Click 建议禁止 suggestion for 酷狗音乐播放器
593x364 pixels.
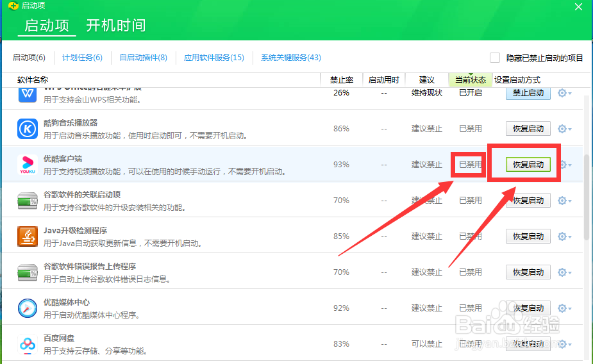point(426,129)
